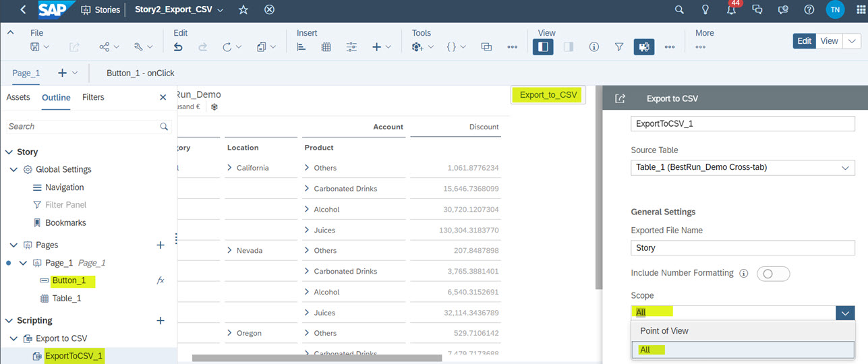Toggle Include Number Formatting switch
Image resolution: width=868 pixels, height=364 pixels.
click(773, 274)
